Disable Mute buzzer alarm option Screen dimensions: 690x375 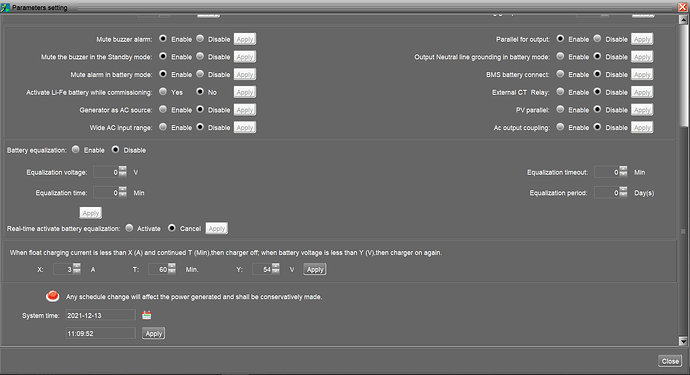coord(200,39)
